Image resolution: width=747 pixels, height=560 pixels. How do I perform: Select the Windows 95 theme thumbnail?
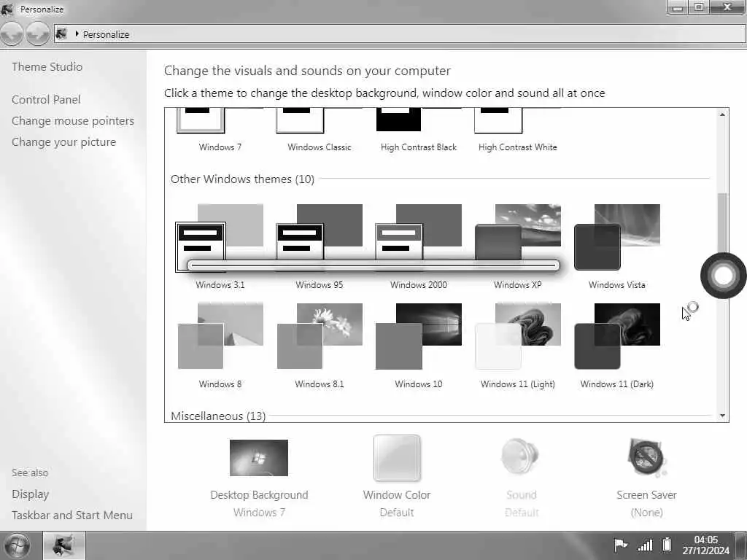[x=320, y=238]
